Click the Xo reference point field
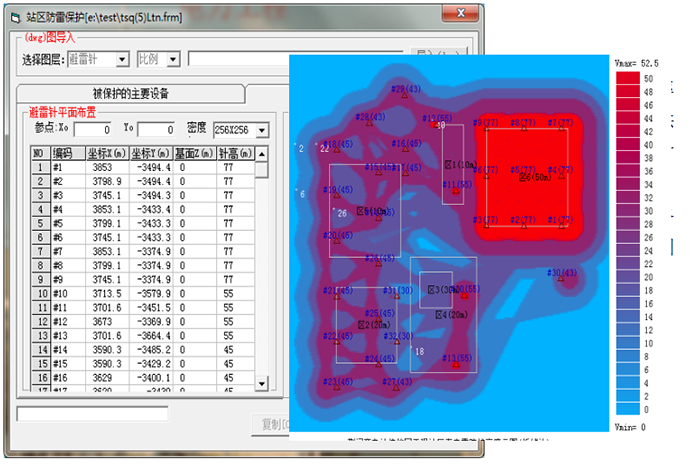Viewport: 699px width, 465px height. [92, 130]
